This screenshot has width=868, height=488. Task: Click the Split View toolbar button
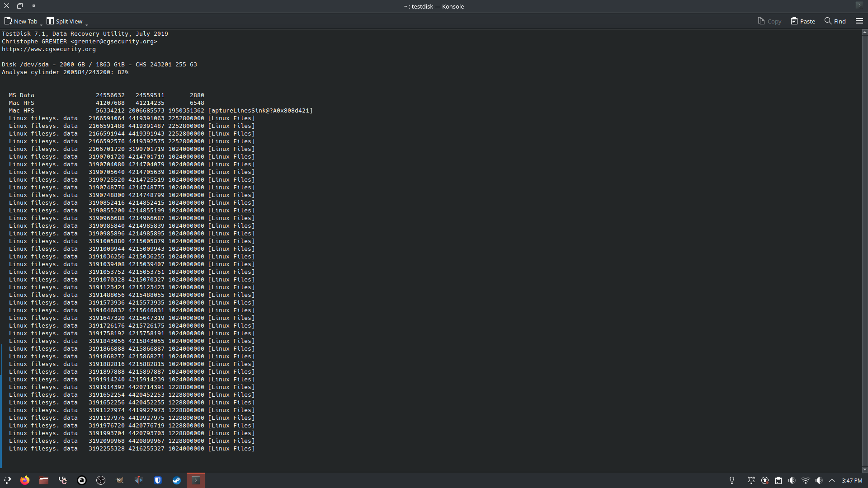tap(64, 21)
